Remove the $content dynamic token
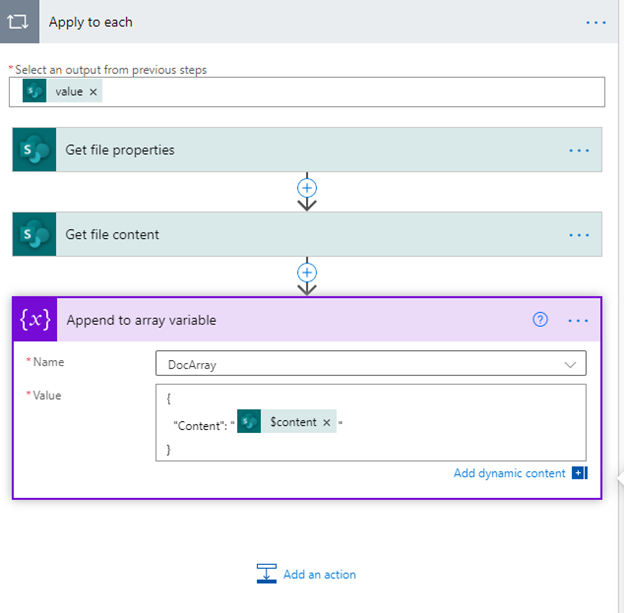624x613 pixels. [327, 422]
